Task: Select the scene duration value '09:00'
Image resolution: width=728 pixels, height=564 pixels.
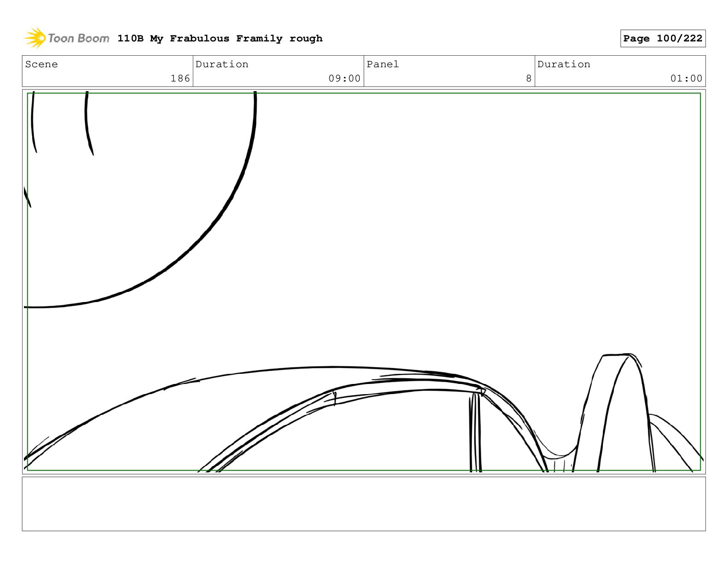Action: [x=345, y=79]
